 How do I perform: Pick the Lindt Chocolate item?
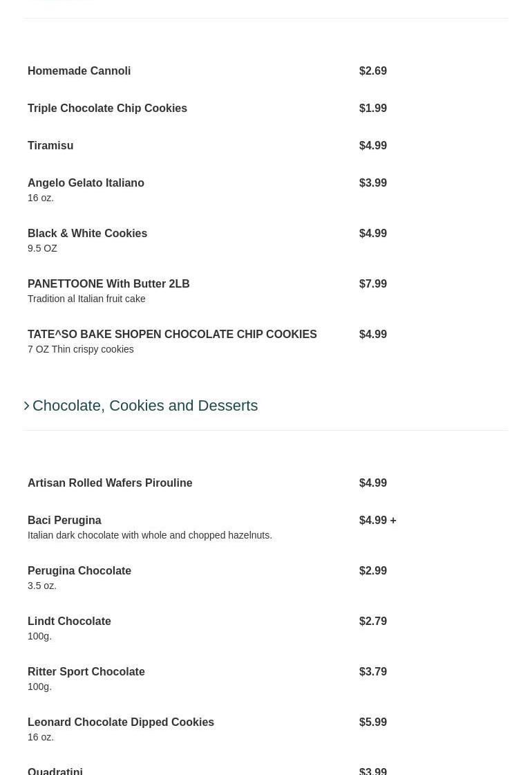pos(69,622)
